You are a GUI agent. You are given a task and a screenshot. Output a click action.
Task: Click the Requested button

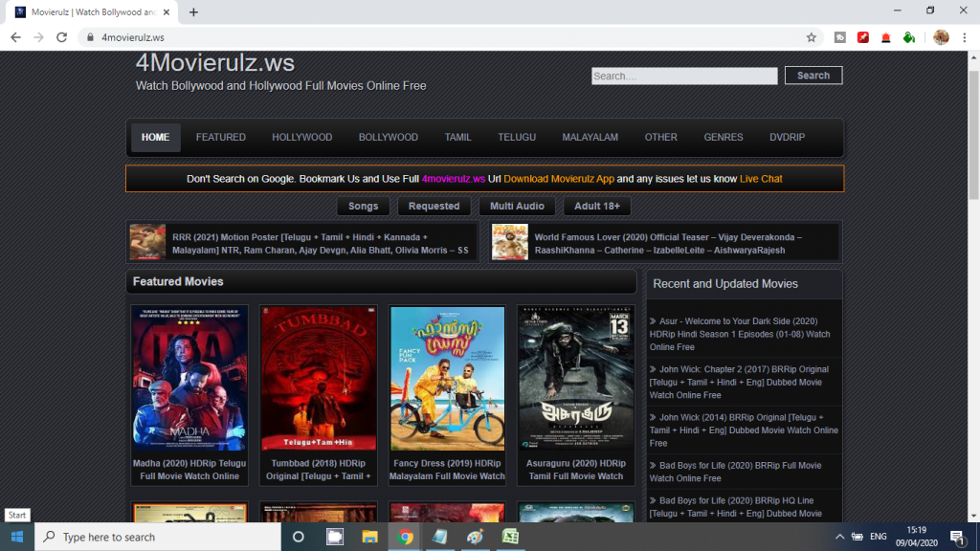click(x=434, y=207)
